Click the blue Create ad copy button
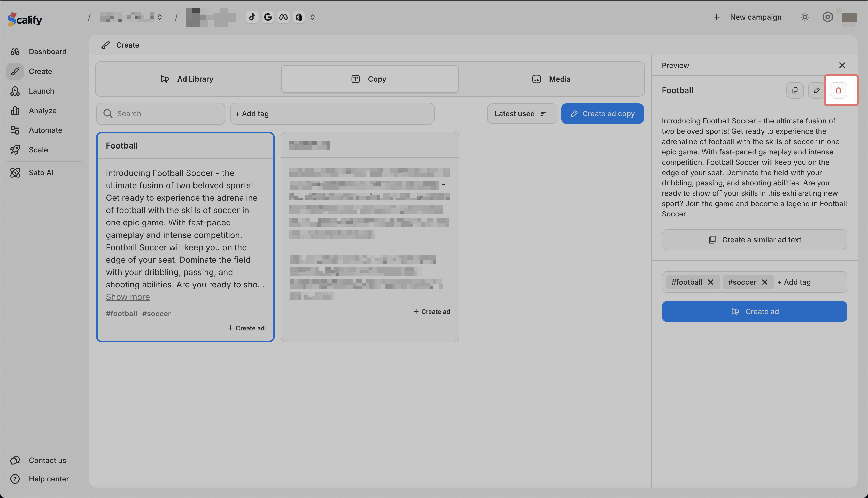The height and width of the screenshot is (498, 868). tap(602, 114)
